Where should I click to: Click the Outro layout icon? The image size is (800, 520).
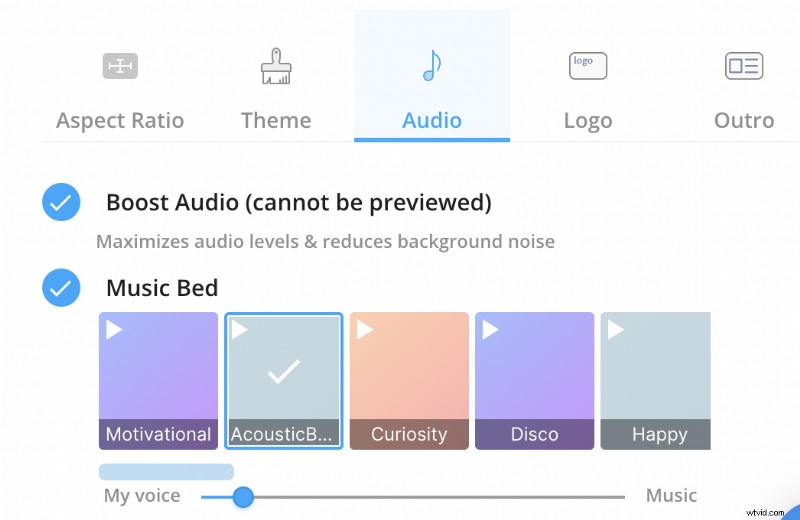coord(744,67)
